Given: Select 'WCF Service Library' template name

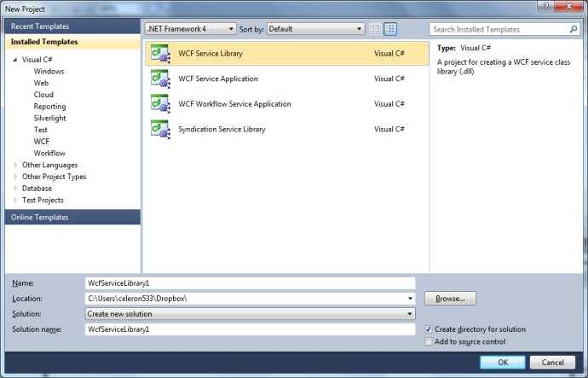Looking at the screenshot, I should coord(210,54).
